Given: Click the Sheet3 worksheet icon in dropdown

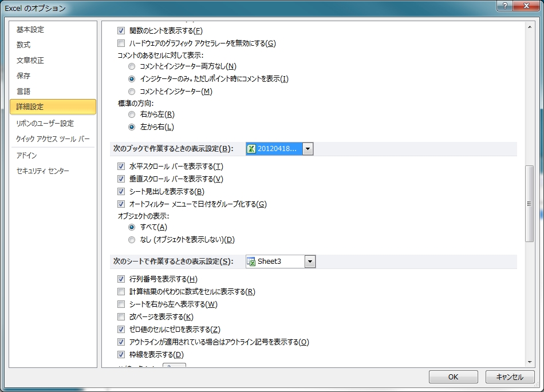Looking at the screenshot, I should (x=251, y=262).
